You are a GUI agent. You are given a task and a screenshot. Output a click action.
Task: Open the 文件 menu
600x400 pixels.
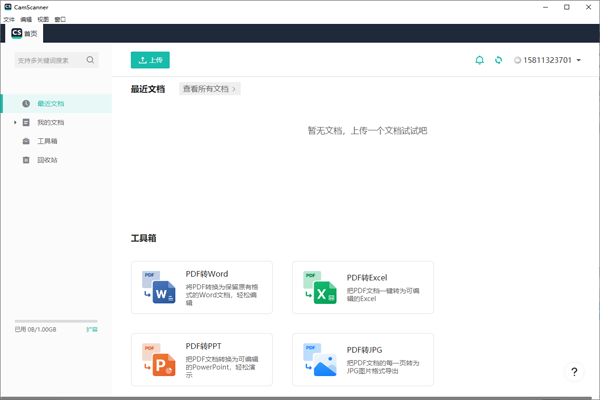tap(9, 19)
